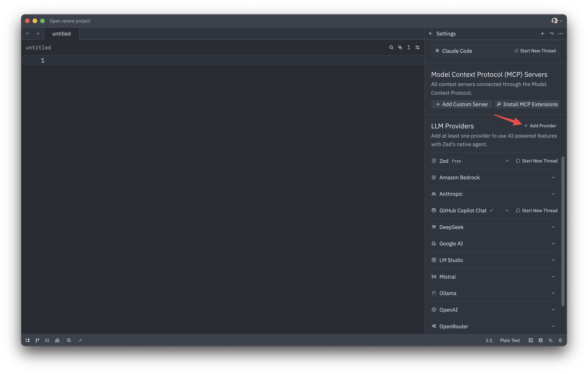Click the Ollama provider row label
The height and width of the screenshot is (374, 588).
(x=448, y=293)
